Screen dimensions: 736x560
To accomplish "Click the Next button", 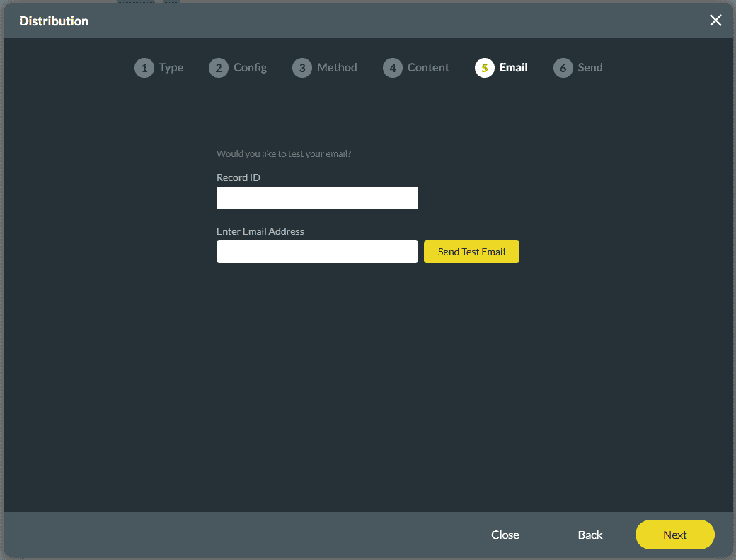I will tap(674, 535).
